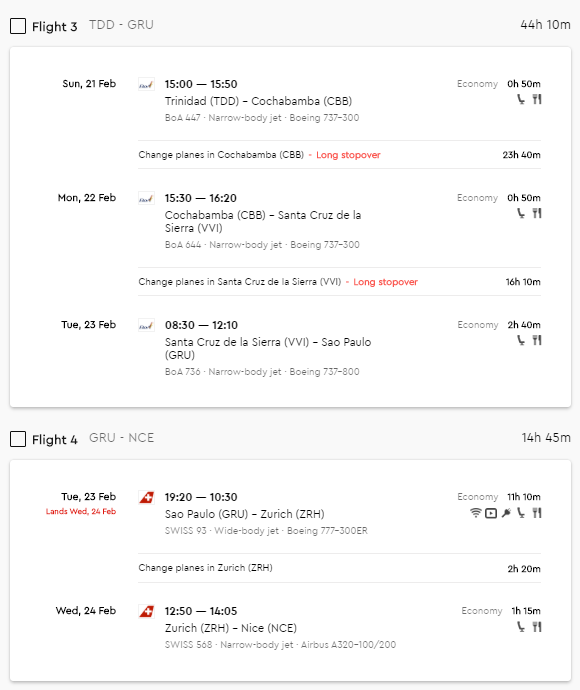Click the GRU - NCE route text
580x690 pixels.
coord(121,438)
